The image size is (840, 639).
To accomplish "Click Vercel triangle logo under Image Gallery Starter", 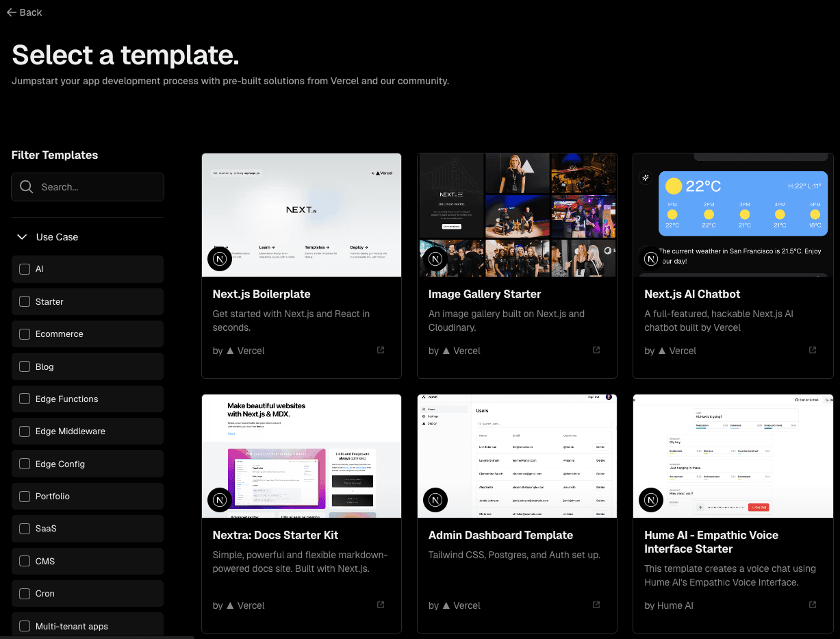I will pos(446,351).
